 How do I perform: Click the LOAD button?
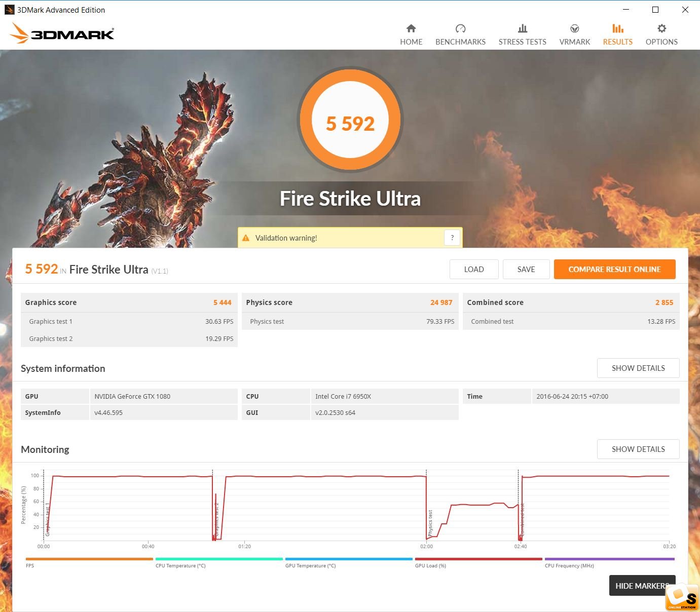click(x=474, y=270)
